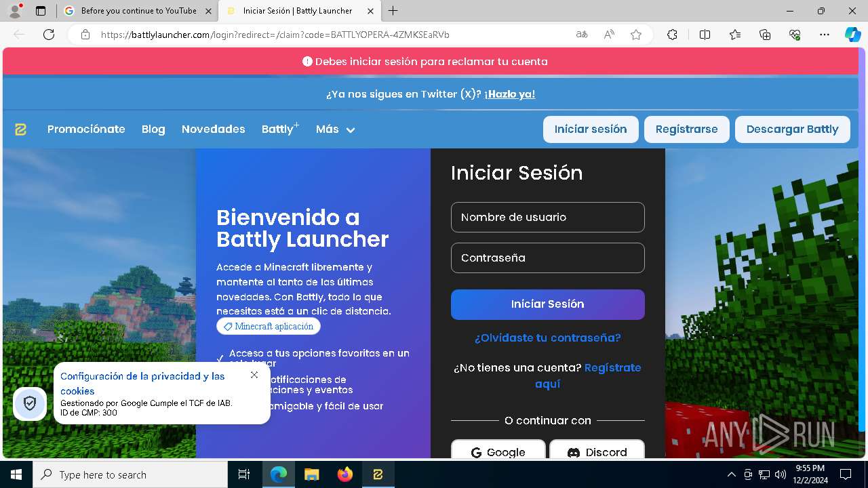Open Task View on the taskbar
This screenshot has width=868, height=488.
click(x=244, y=474)
